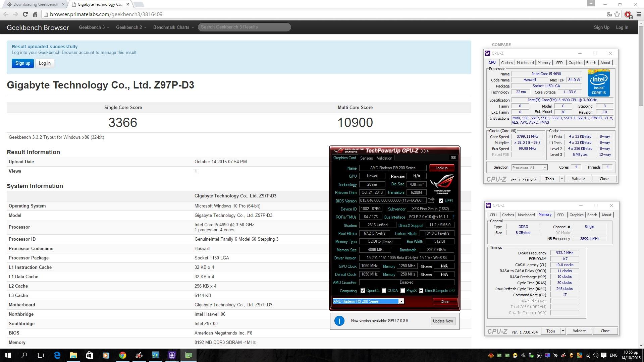Expand the Benchmark Charts dropdown
Viewport: 644px width, 362px height.
[x=173, y=27]
